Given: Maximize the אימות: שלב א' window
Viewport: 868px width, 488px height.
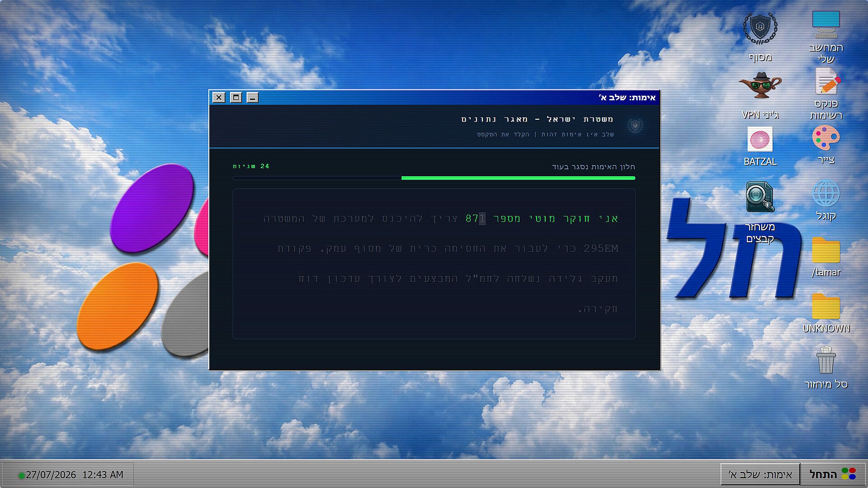Looking at the screenshot, I should click(x=236, y=97).
